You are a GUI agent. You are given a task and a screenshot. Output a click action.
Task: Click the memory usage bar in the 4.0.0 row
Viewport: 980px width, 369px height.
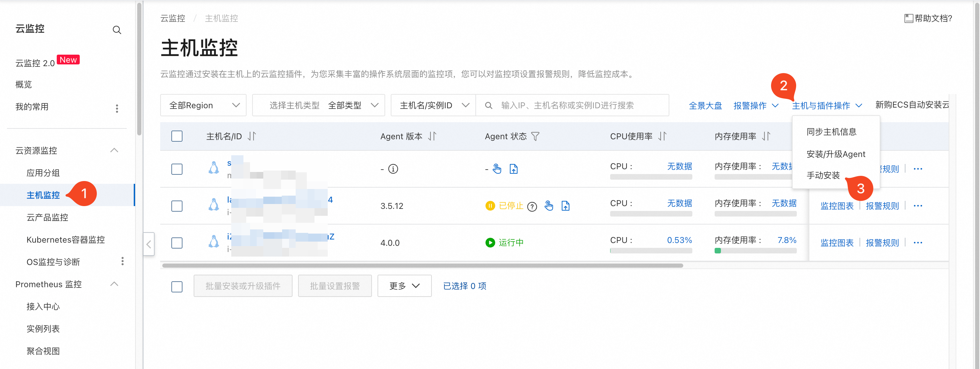click(755, 251)
